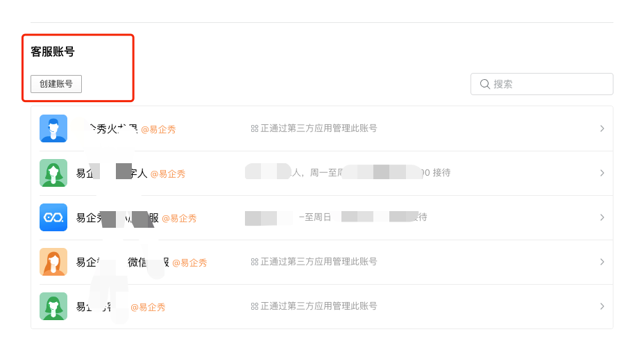The width and height of the screenshot is (644, 350).
Task: Click the 客服账号 section heading
Action: (x=53, y=52)
